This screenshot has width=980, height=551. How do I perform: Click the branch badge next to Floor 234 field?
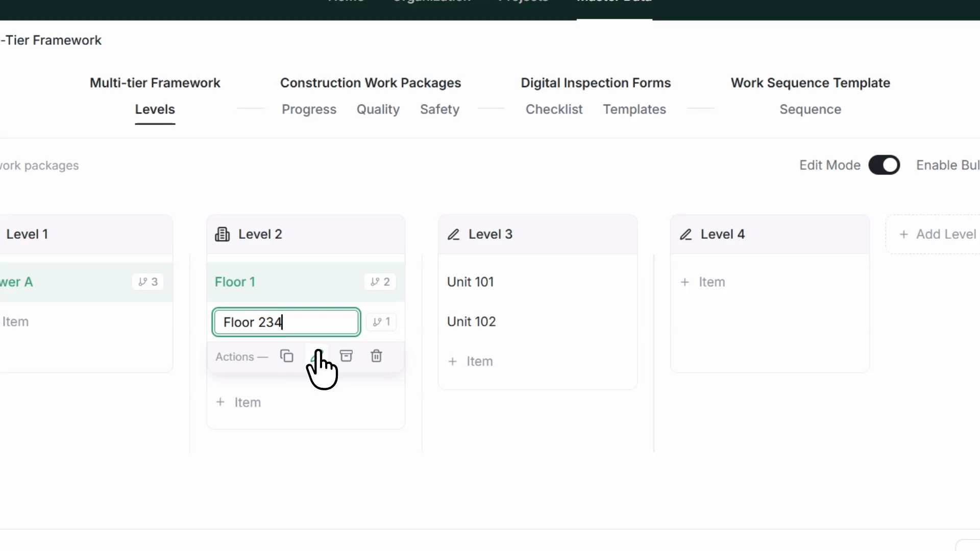tap(381, 322)
